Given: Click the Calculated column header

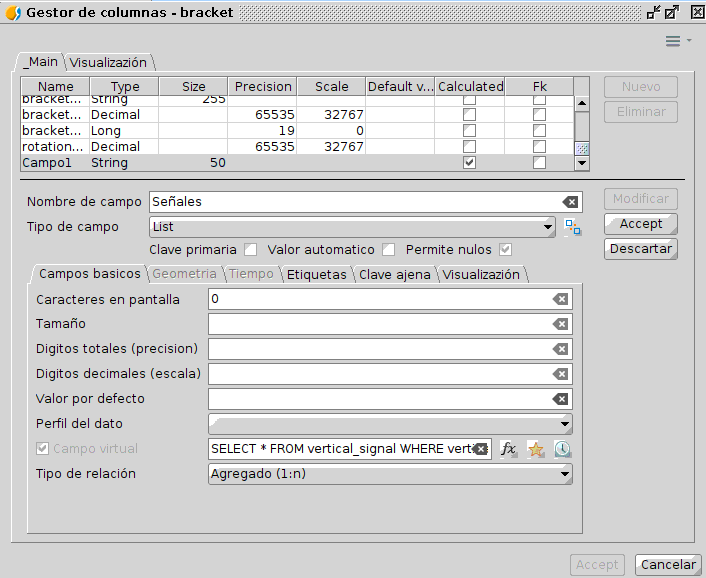Looking at the screenshot, I should coord(470,86).
